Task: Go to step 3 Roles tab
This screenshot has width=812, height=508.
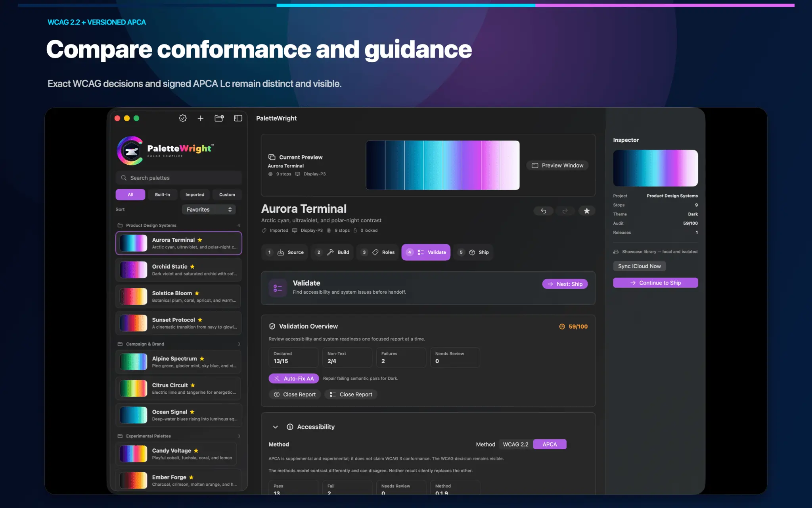Action: point(377,252)
